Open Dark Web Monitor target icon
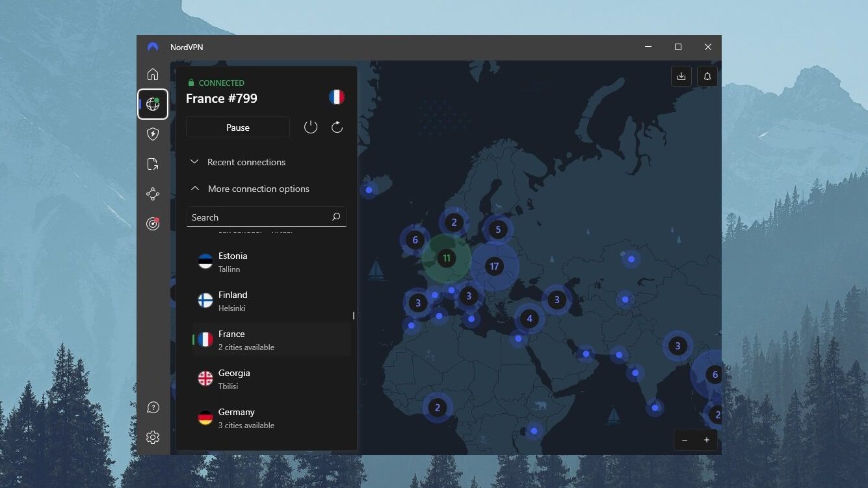This screenshot has width=868, height=488. pyautogui.click(x=153, y=224)
